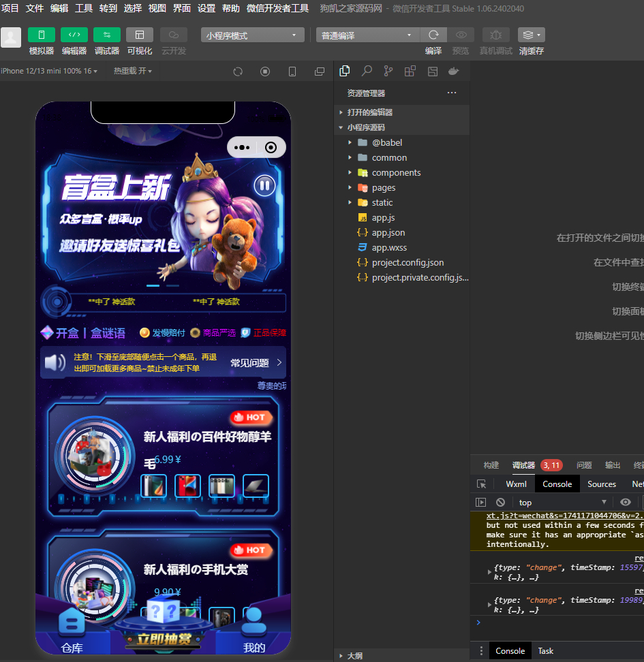Image resolution: width=644 pixels, height=662 pixels.
Task: Expand the pages folder
Action: pos(383,187)
